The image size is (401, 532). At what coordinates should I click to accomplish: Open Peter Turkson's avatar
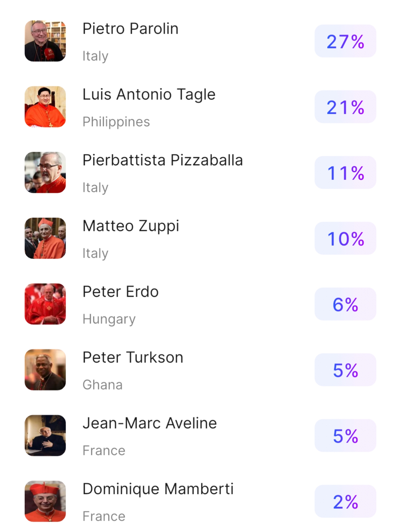45,370
